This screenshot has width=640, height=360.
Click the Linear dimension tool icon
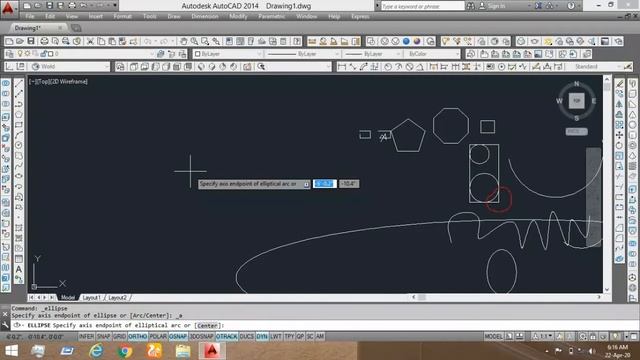click(x=342, y=67)
